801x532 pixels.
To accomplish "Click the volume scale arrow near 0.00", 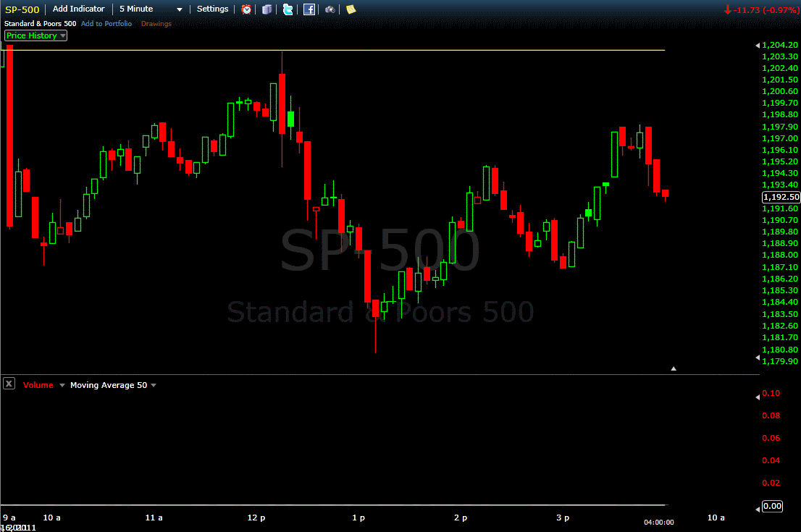I will (x=758, y=509).
